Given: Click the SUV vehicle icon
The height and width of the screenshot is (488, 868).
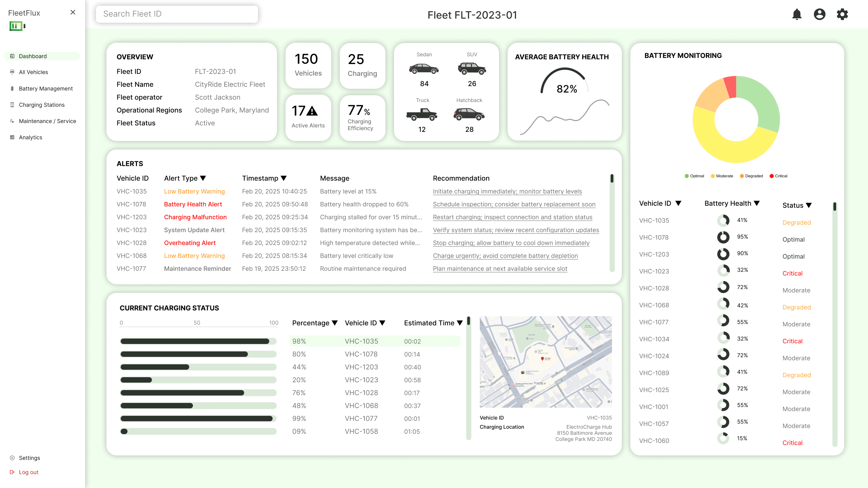Looking at the screenshot, I should coord(472,68).
